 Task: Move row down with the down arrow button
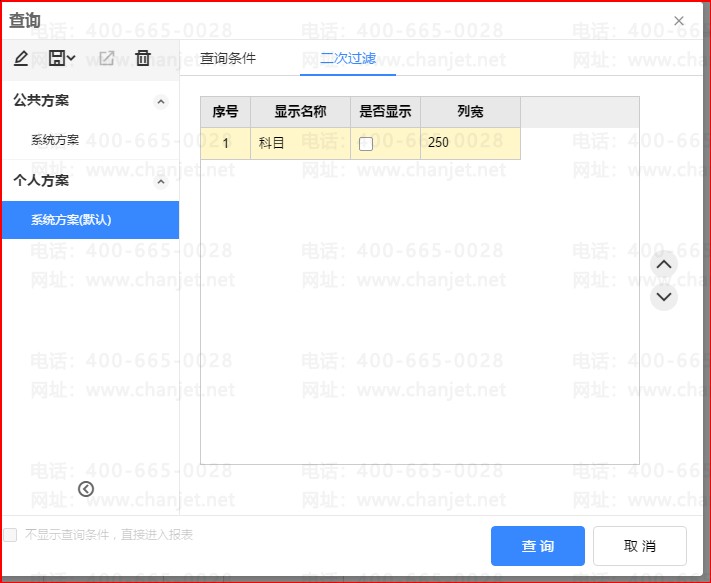tap(663, 297)
